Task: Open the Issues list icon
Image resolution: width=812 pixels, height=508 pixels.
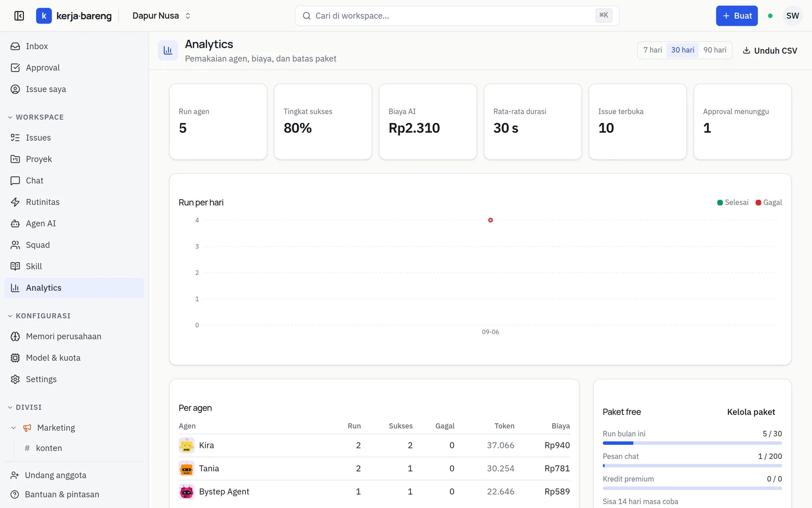Action: click(x=15, y=138)
